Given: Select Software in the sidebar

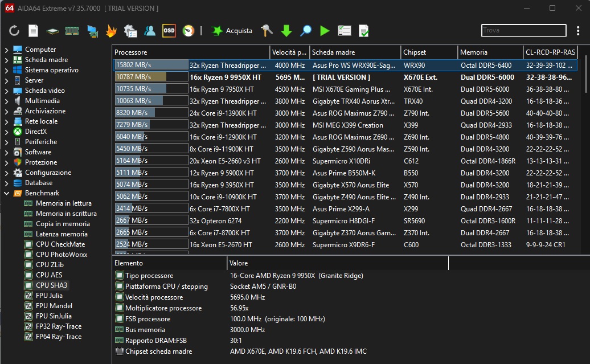Looking at the screenshot, I should click(x=38, y=152).
